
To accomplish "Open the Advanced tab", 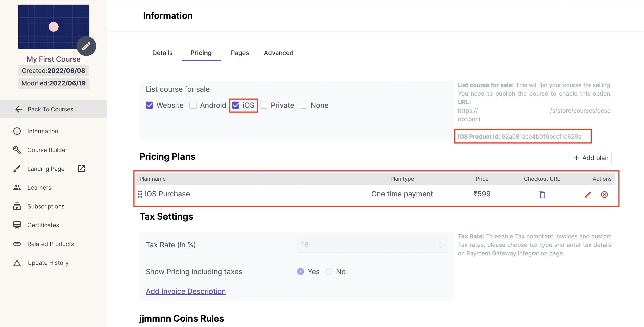I will coord(278,53).
